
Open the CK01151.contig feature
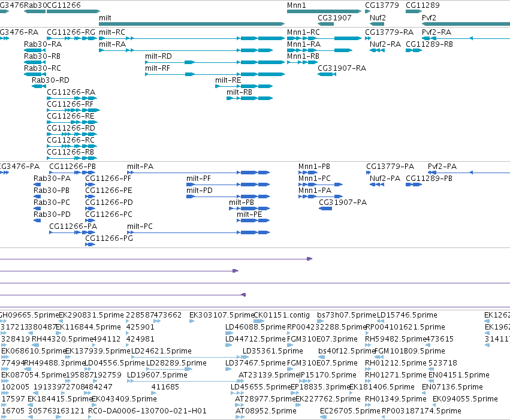259,321
